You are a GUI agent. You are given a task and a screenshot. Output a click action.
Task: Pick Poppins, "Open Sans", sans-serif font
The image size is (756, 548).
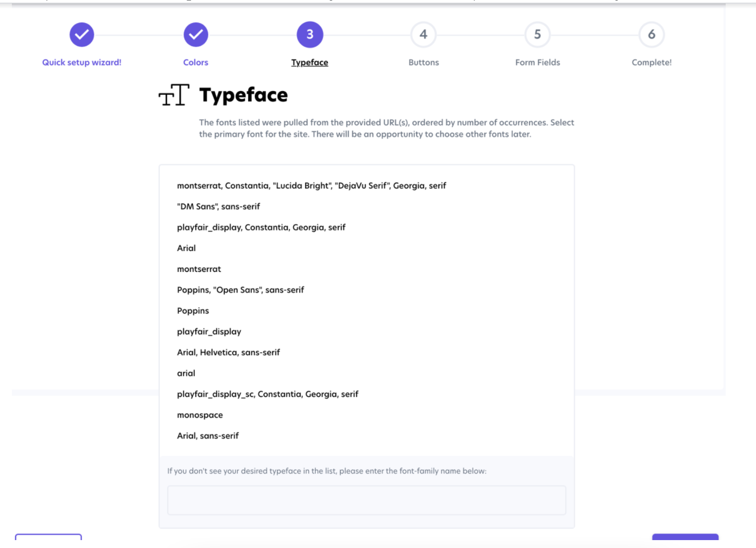tap(241, 290)
